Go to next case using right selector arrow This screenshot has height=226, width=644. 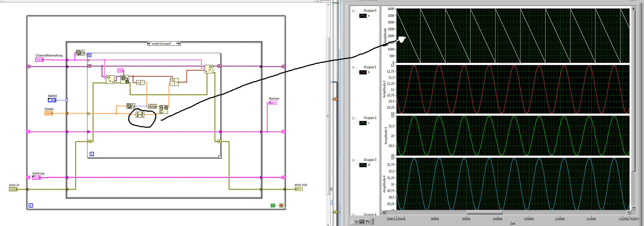pyautogui.click(x=179, y=44)
